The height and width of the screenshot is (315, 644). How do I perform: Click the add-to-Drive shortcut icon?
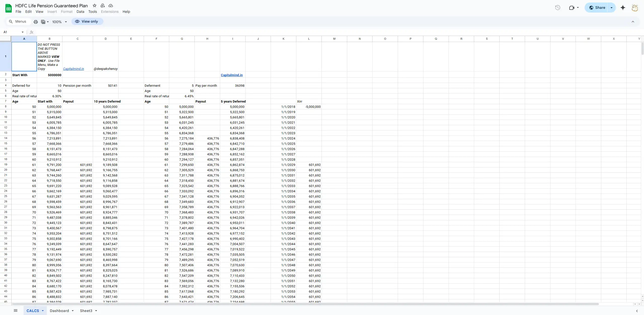pos(103,6)
